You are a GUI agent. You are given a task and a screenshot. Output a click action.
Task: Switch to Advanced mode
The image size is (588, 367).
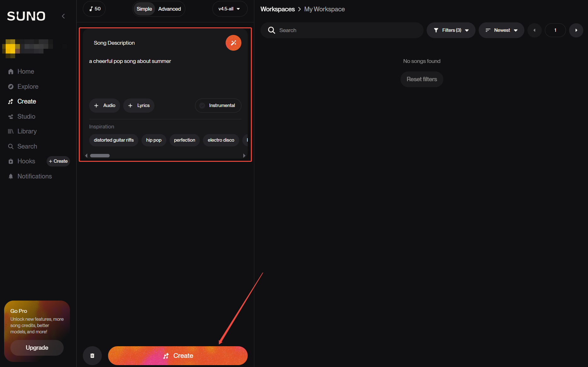point(170,9)
